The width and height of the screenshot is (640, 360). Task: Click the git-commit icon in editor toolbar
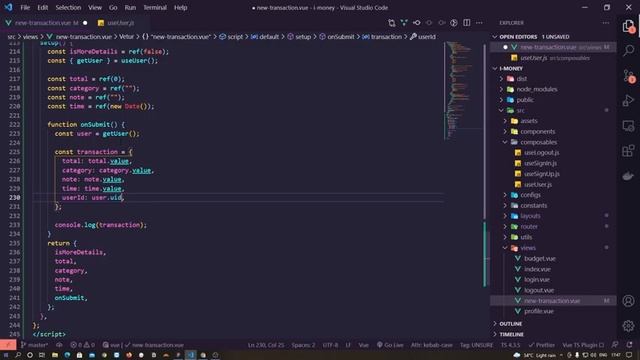417,23
